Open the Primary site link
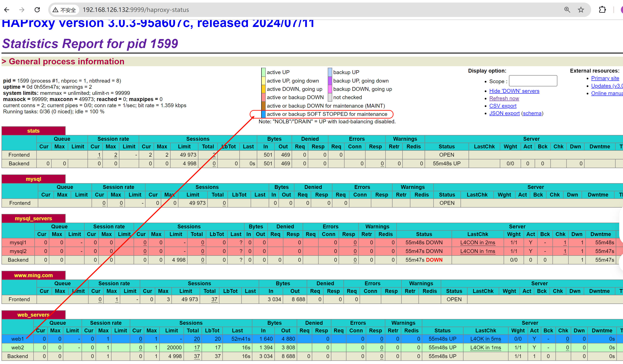Image resolution: width=623 pixels, height=364 pixels. click(x=605, y=78)
